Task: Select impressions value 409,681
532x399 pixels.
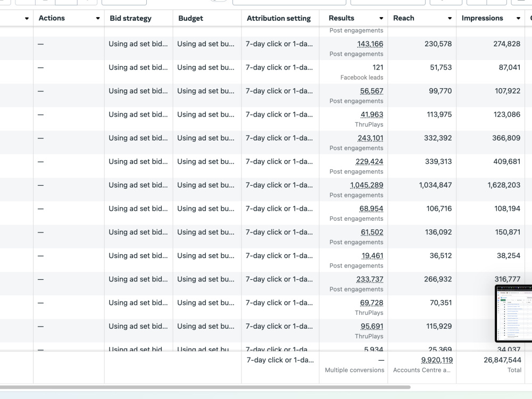Action: (x=506, y=162)
